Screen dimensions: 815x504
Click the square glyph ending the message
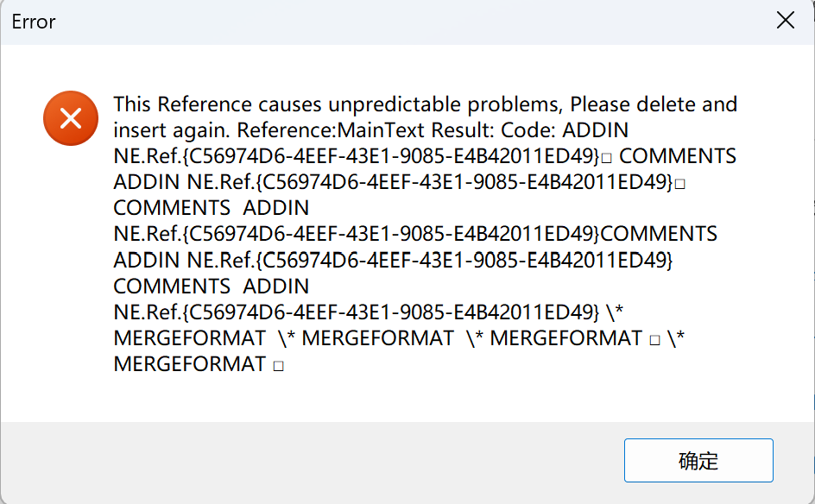click(278, 366)
